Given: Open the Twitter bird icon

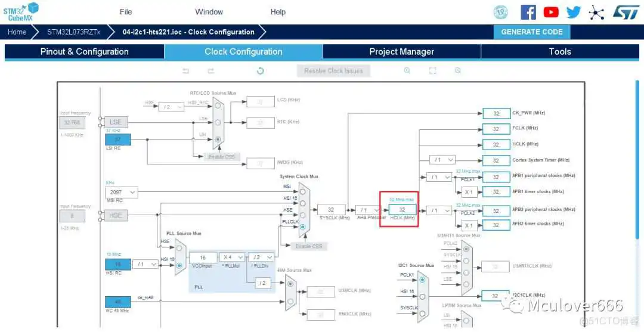Looking at the screenshot, I should pyautogui.click(x=573, y=12).
